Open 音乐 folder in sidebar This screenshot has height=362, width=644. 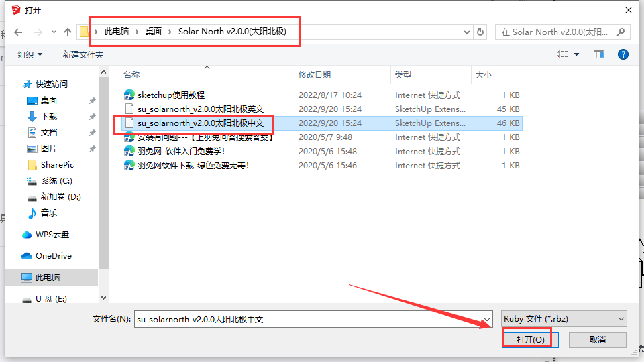click(42, 213)
